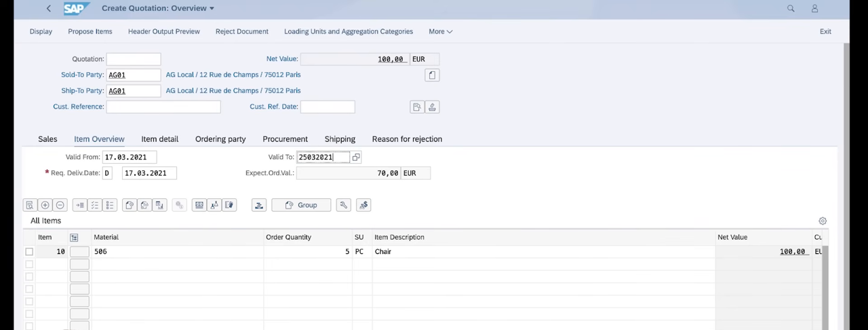
Task: Select the second empty row checkbox
Action: pos(29,276)
